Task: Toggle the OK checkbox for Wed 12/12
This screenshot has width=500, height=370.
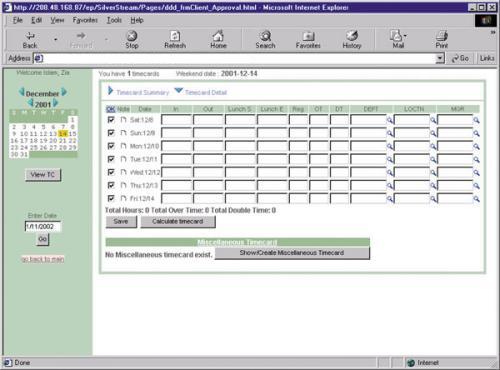Action: pos(111,172)
